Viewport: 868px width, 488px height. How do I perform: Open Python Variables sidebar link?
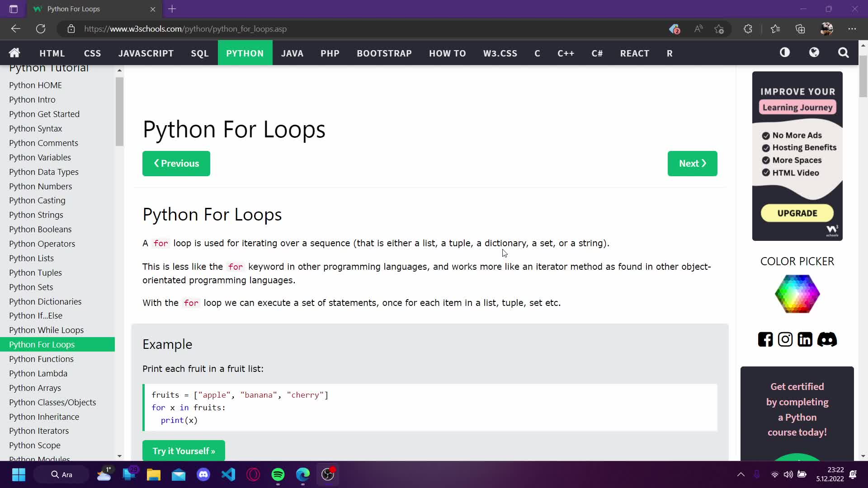[57, 157]
